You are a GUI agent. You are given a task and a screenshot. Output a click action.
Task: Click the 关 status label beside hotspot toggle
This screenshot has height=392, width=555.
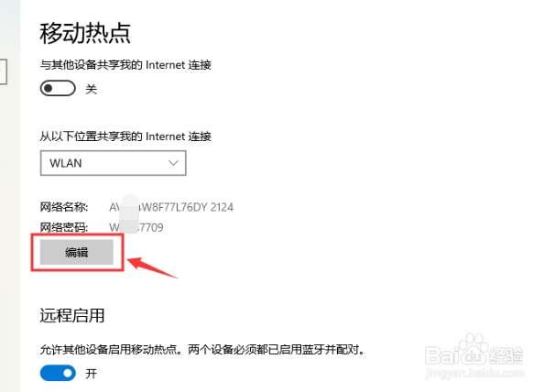pos(91,89)
